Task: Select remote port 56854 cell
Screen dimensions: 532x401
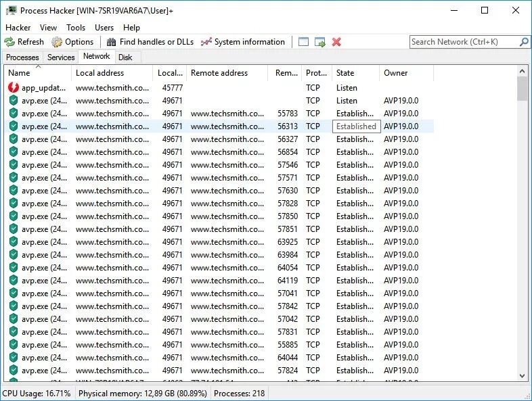Action: coord(288,152)
